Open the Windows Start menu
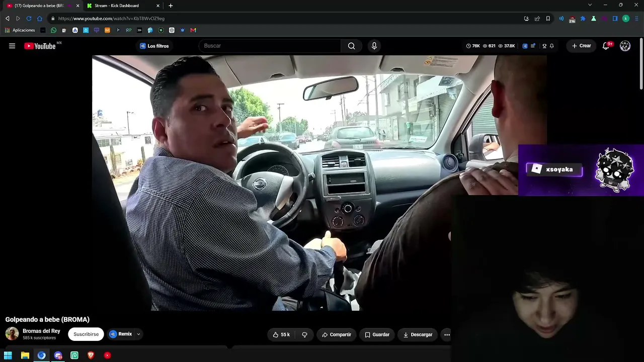Viewport: 644px width, 362px height. pyautogui.click(x=8, y=355)
